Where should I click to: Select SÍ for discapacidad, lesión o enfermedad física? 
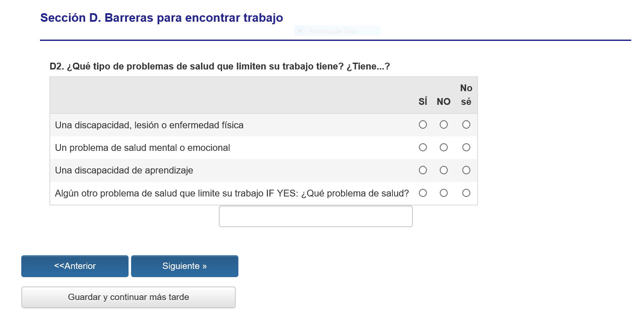423,124
